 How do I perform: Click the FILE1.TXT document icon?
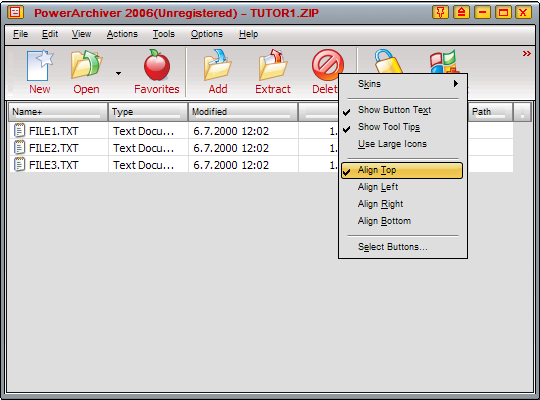pyautogui.click(x=19, y=131)
